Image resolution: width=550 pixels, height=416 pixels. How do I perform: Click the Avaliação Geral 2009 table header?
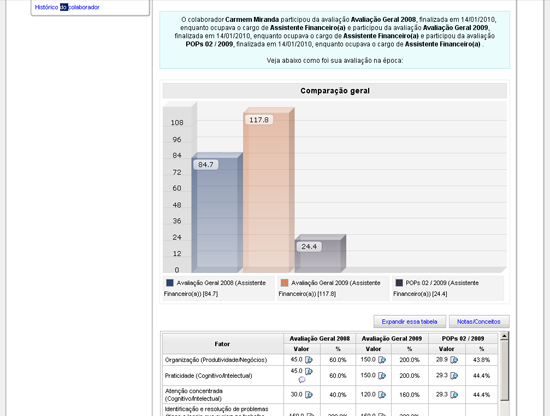point(392,338)
